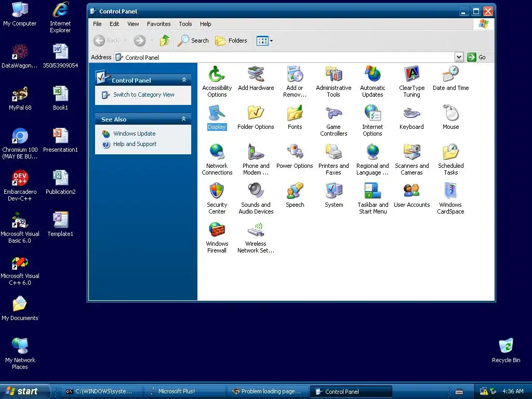This screenshot has height=399, width=532.
Task: Open Administrative Tools icon
Action: 334,82
